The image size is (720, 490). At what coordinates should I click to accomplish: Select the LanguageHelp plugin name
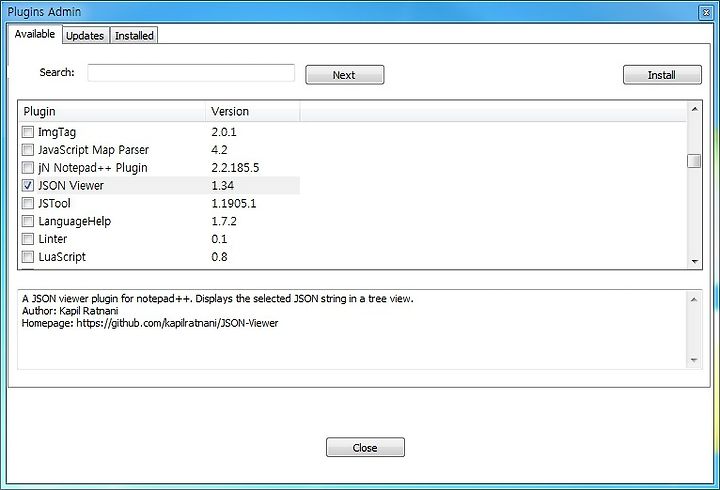tap(74, 221)
